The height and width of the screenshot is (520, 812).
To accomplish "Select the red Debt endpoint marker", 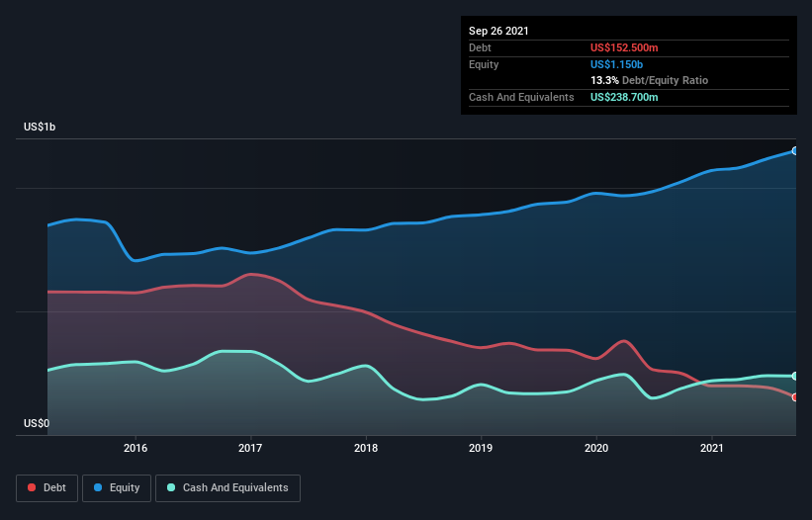I will click(x=795, y=397).
